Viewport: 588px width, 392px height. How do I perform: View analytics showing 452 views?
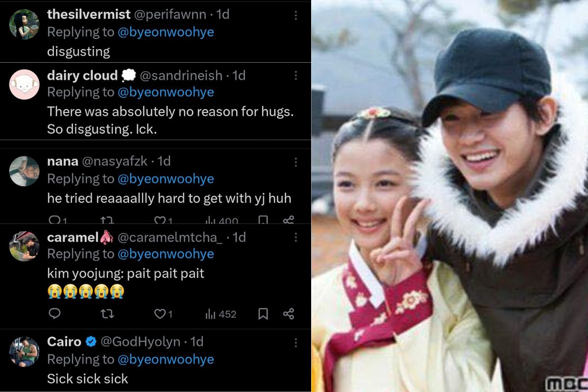coord(220,314)
